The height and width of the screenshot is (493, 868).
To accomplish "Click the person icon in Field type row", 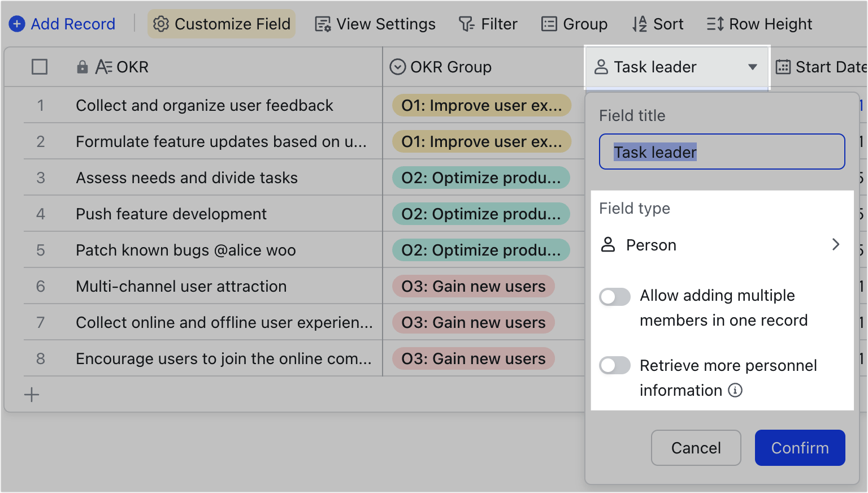I will [608, 245].
